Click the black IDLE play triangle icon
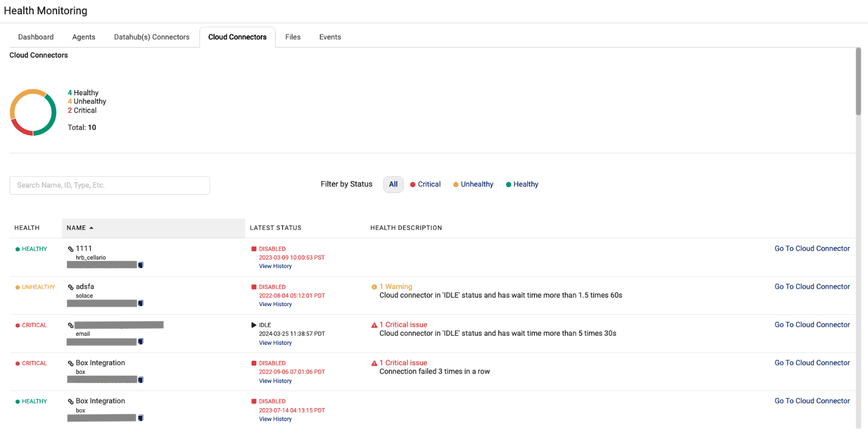The image size is (868, 433). click(254, 325)
